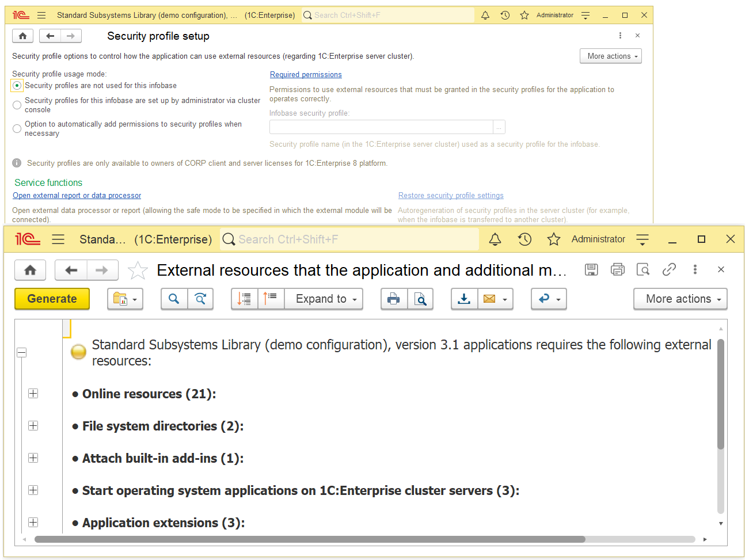This screenshot has width=749, height=560.
Task: Click Administrator user name in back window
Action: 555,16
